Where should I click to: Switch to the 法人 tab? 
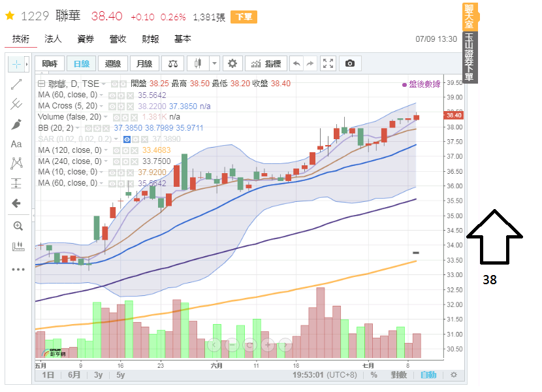coord(53,39)
